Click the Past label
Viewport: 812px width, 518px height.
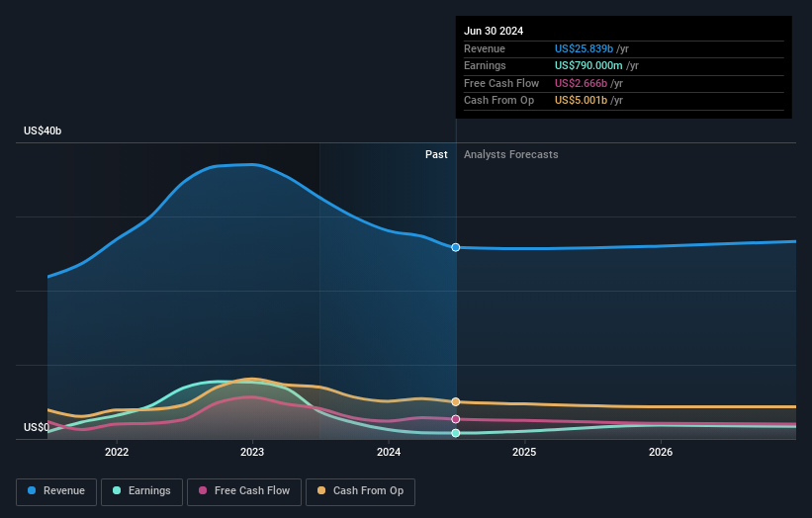436,155
